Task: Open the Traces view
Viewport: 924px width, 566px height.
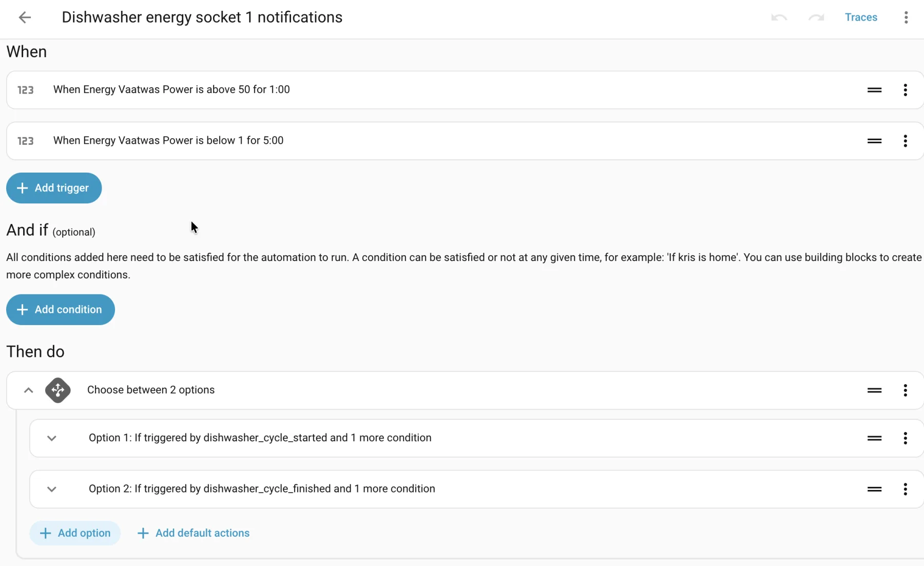Action: 861,17
